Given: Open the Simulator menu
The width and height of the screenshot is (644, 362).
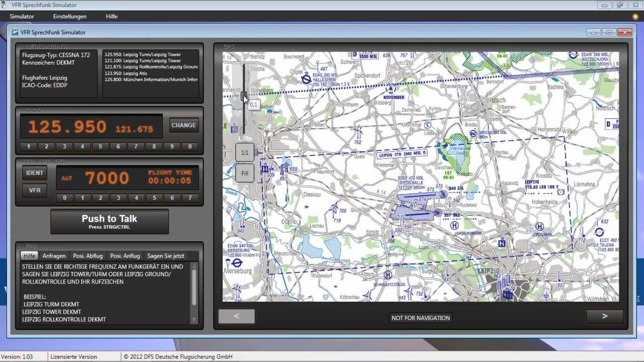Looking at the screenshot, I should click(22, 17).
